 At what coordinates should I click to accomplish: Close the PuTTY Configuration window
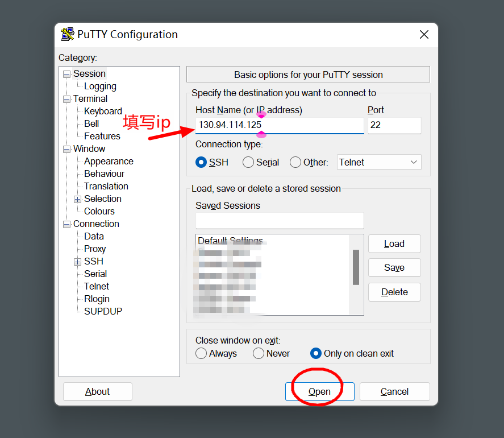click(x=424, y=35)
